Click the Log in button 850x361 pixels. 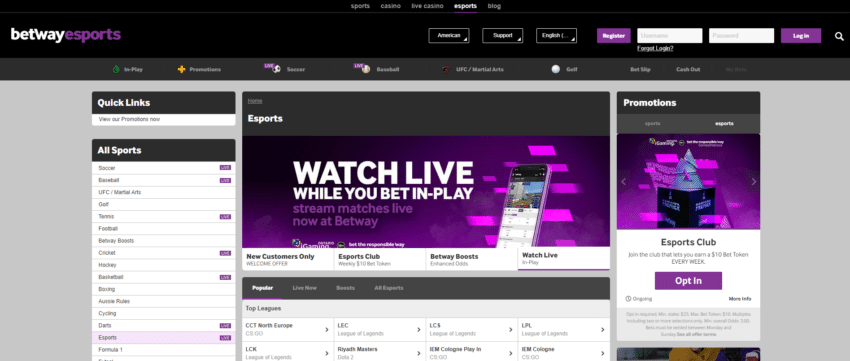pyautogui.click(x=801, y=36)
